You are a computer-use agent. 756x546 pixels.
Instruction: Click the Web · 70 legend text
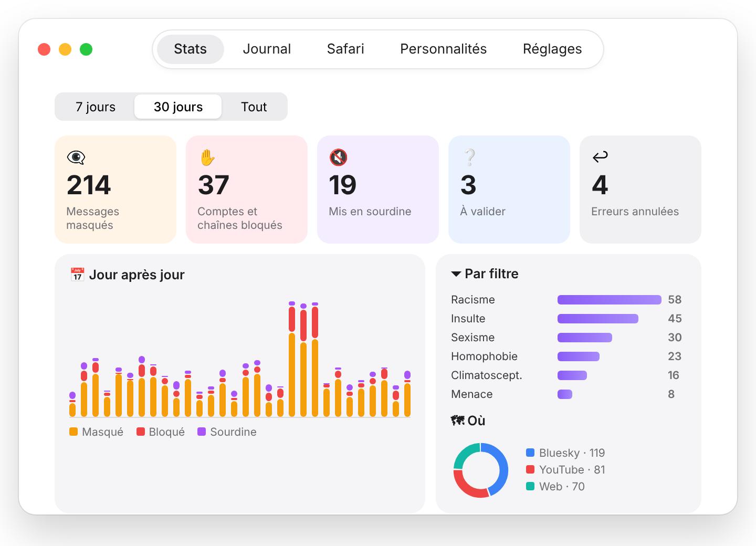coord(562,486)
